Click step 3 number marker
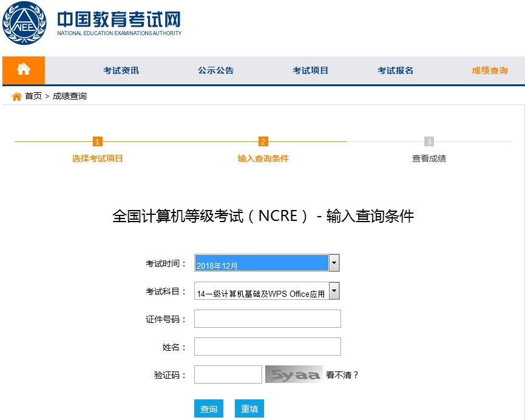The width and height of the screenshot is (525, 420). [429, 141]
